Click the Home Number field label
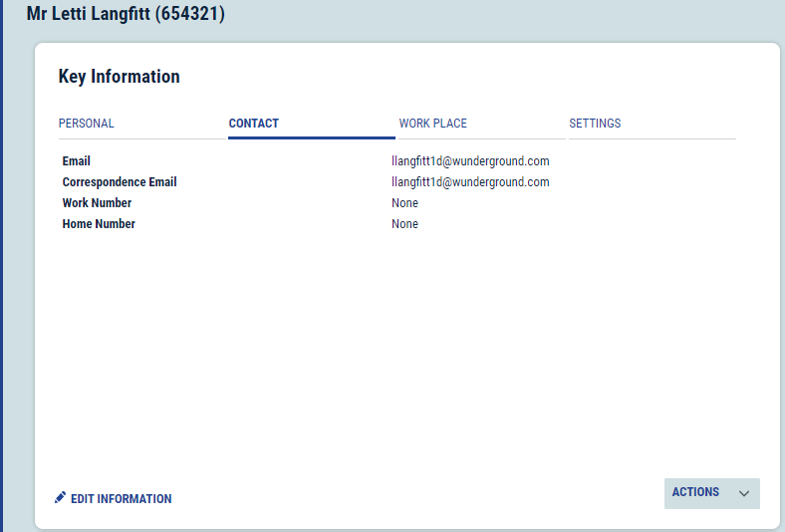Screen dimensions: 785x532 coord(99,224)
